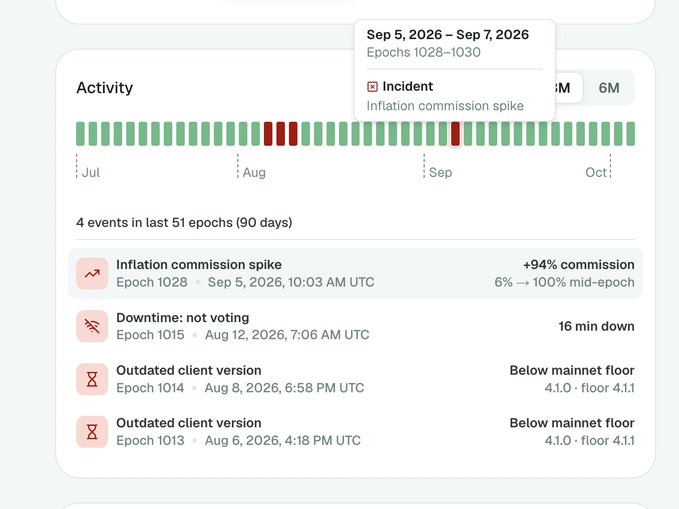679x509 pixels.
Task: Click 'Epochs 1028–1030' in the tooltip
Action: (x=424, y=52)
